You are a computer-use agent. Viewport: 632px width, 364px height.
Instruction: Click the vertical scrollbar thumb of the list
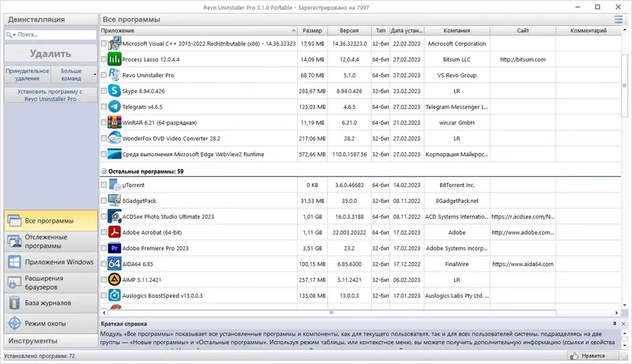click(x=624, y=85)
